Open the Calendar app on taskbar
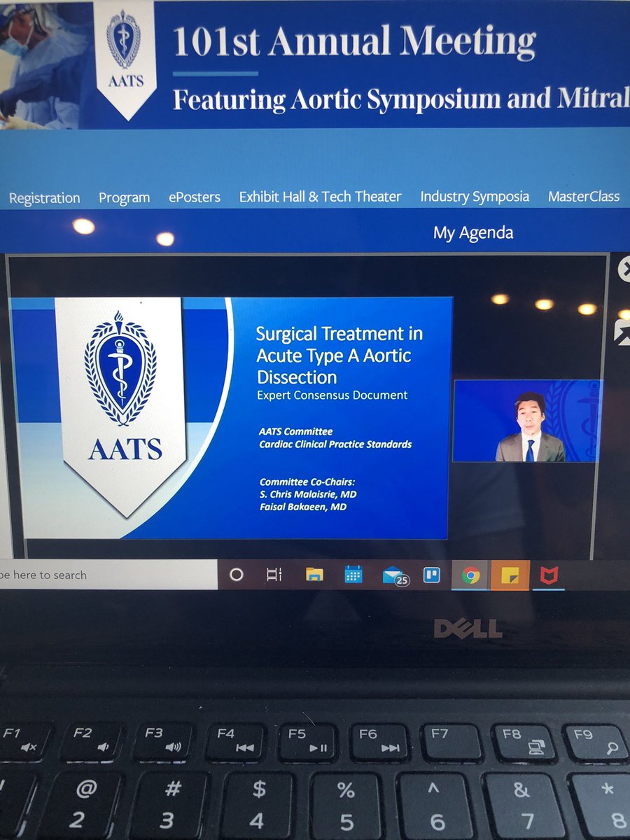The image size is (630, 840). click(x=353, y=575)
